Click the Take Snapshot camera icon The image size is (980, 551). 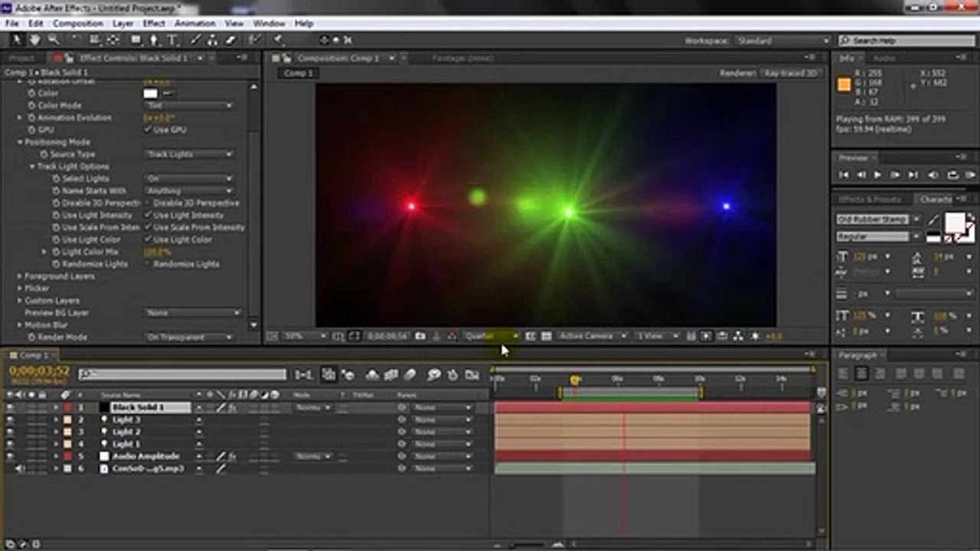[420, 336]
